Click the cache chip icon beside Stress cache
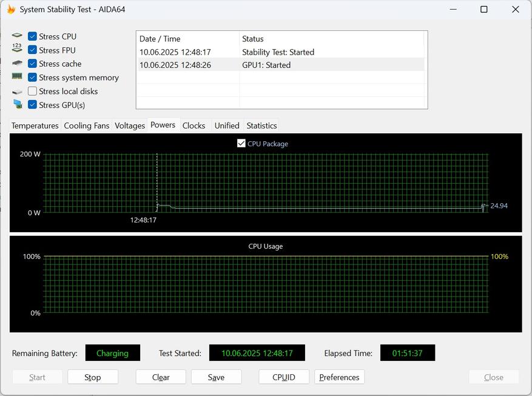 [17, 63]
